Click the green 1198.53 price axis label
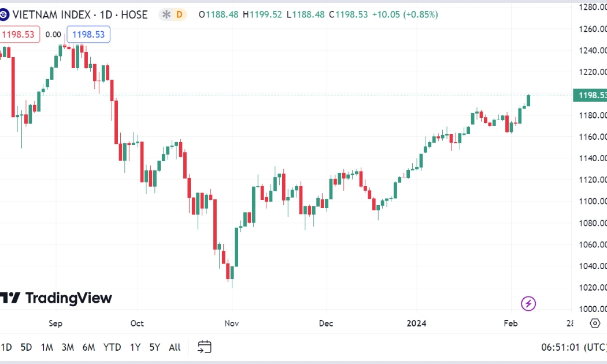This screenshot has width=607, height=364. [590, 95]
